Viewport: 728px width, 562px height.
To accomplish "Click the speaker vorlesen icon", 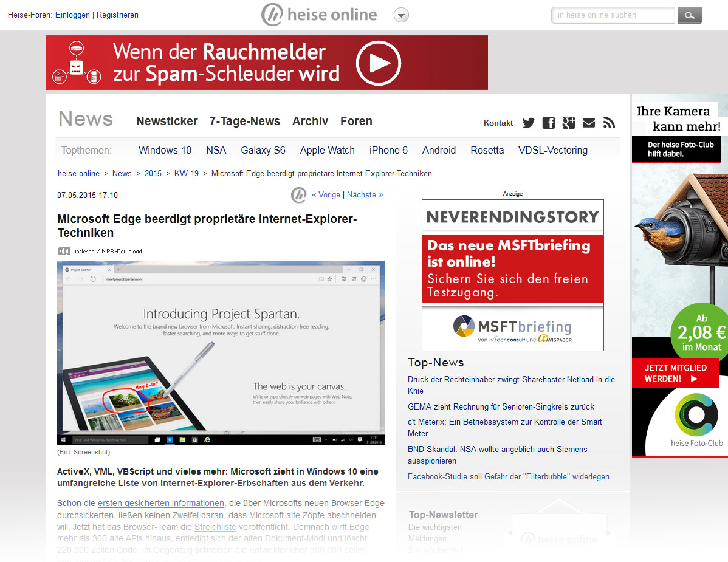I will (x=64, y=252).
